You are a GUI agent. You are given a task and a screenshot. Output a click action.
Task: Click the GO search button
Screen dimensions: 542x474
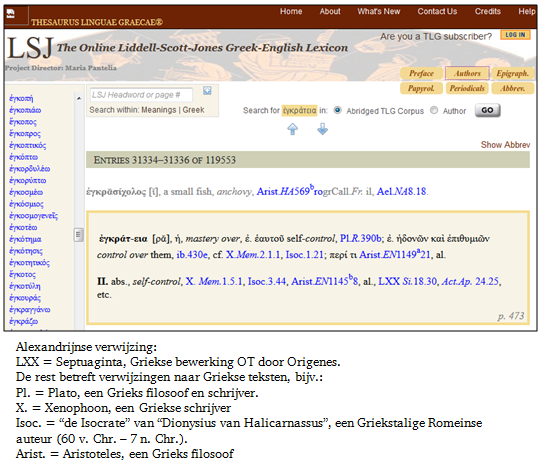click(487, 110)
